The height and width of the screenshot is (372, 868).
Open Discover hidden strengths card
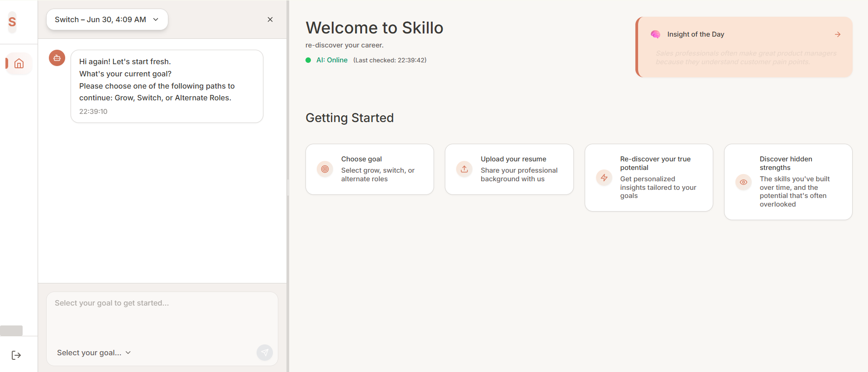tap(788, 182)
